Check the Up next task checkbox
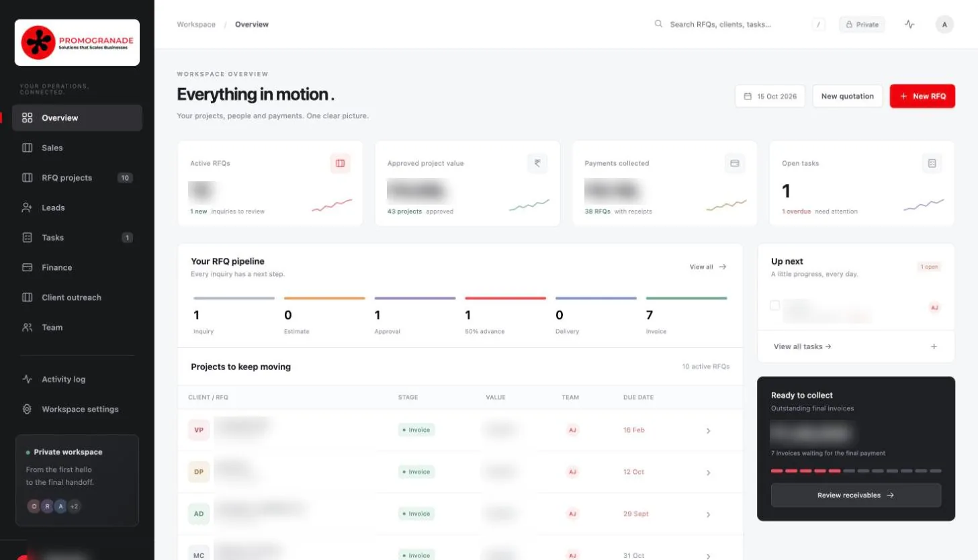 click(775, 306)
